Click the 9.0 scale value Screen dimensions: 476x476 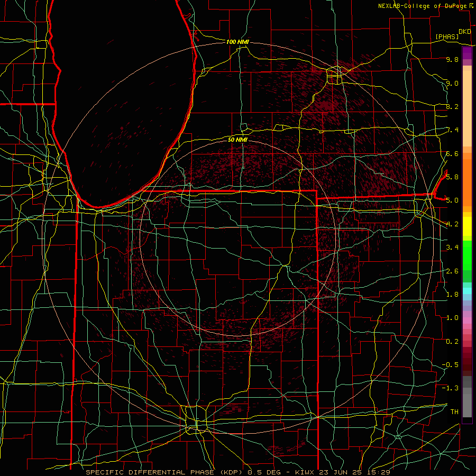click(452, 83)
